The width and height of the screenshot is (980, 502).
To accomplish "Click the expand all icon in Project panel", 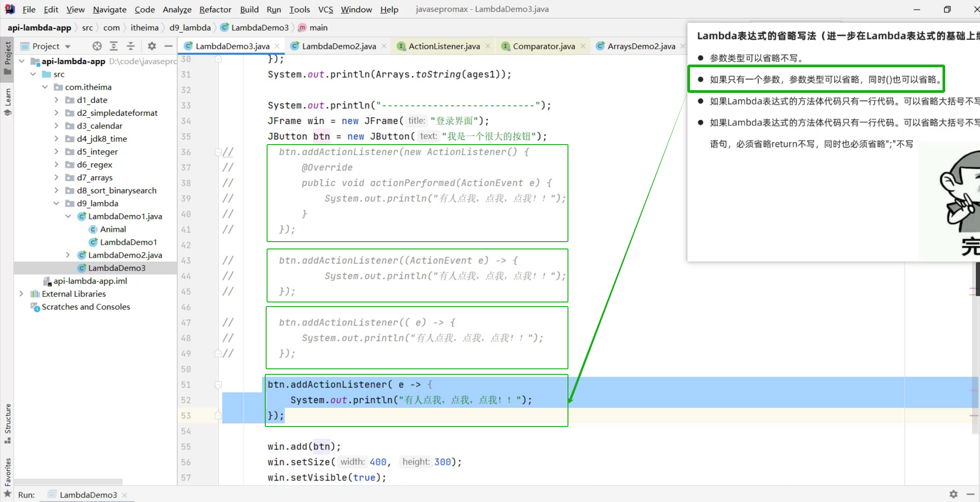I will (114, 46).
